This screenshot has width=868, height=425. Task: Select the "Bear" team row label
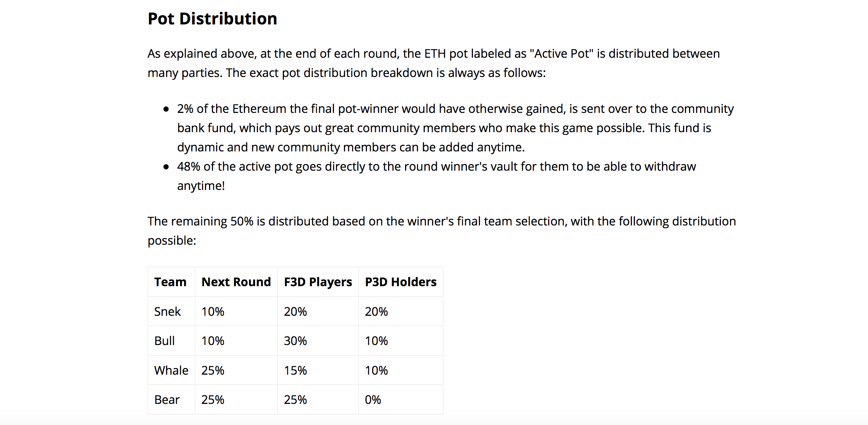(x=167, y=400)
